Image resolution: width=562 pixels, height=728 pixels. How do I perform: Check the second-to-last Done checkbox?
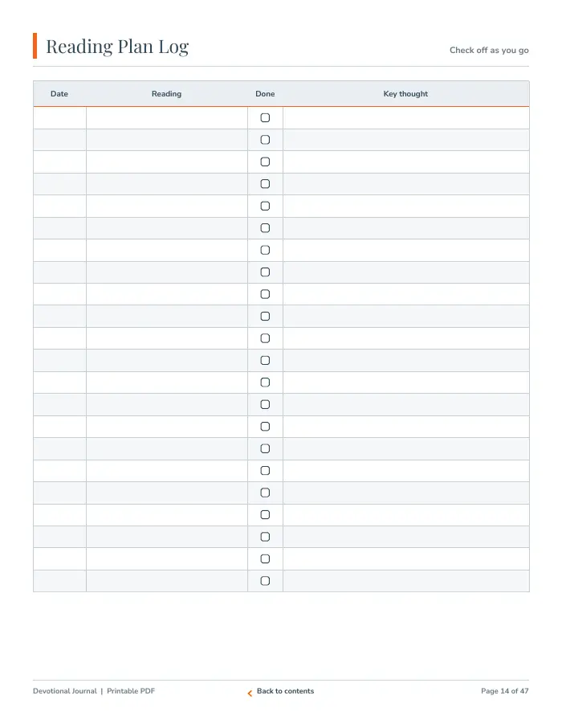265,559
